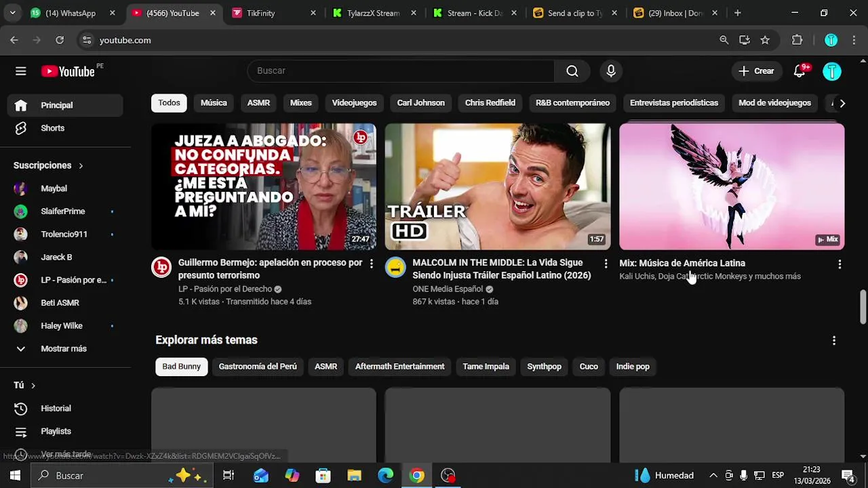Select the top ASMR filter chip
Image resolution: width=868 pixels, height=488 pixels.
click(x=258, y=103)
